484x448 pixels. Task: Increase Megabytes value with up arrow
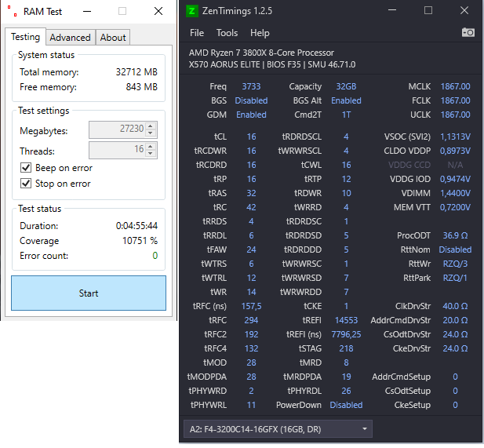point(151,126)
